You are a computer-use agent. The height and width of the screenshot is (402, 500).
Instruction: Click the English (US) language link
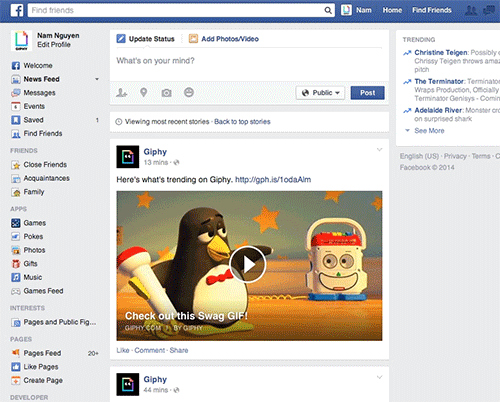[x=419, y=156]
